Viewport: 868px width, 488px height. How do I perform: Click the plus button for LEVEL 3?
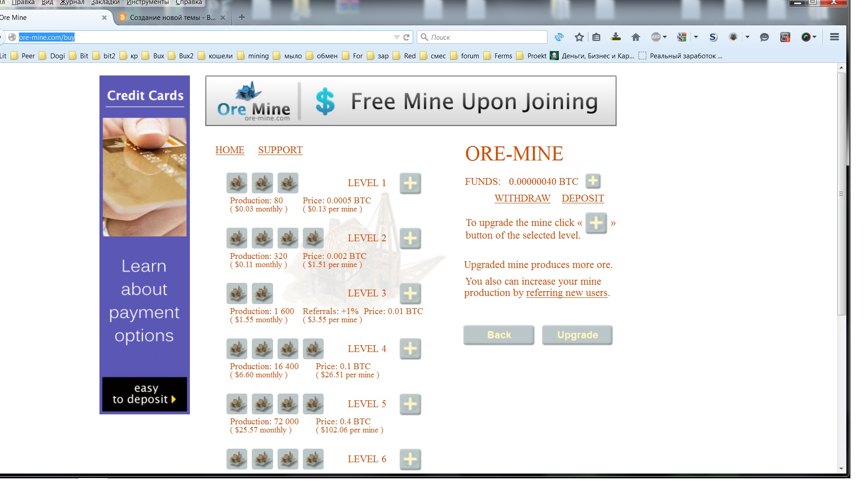410,294
